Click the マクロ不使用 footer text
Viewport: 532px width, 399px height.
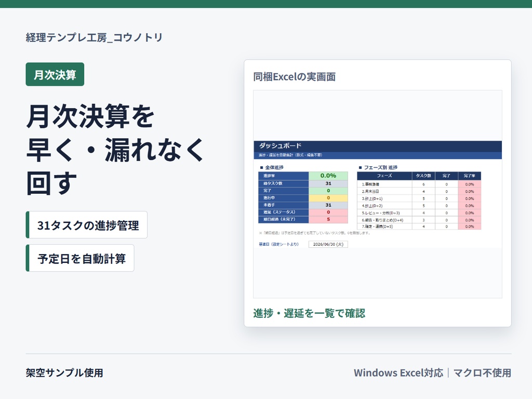(482, 373)
